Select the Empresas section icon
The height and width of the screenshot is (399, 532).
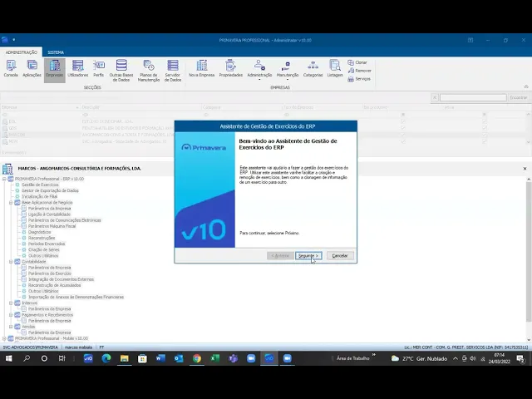click(x=54, y=69)
